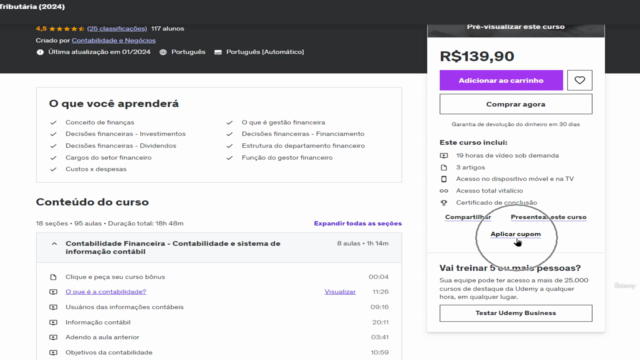Click video icon beside Informação contábil
Screen dimensions: 640x360
point(53,322)
